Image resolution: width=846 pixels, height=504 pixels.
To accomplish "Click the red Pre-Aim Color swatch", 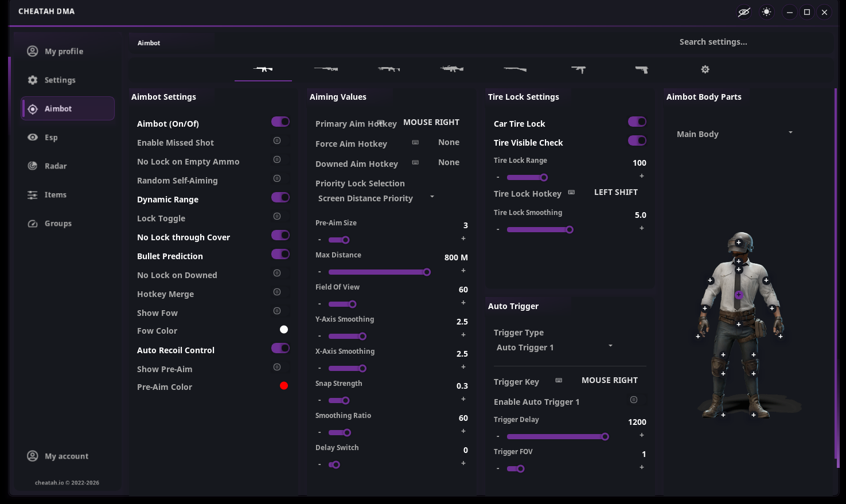I will pos(284,386).
